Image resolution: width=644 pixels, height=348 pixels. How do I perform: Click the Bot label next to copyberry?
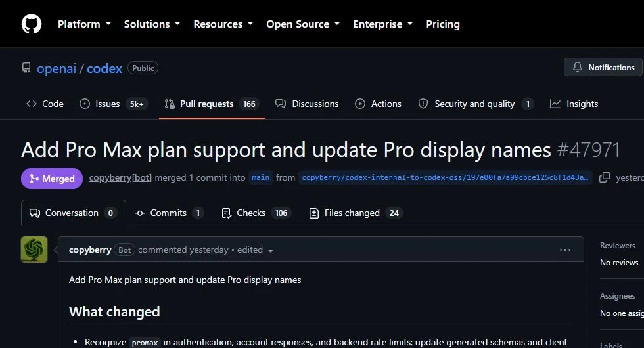[124, 250]
